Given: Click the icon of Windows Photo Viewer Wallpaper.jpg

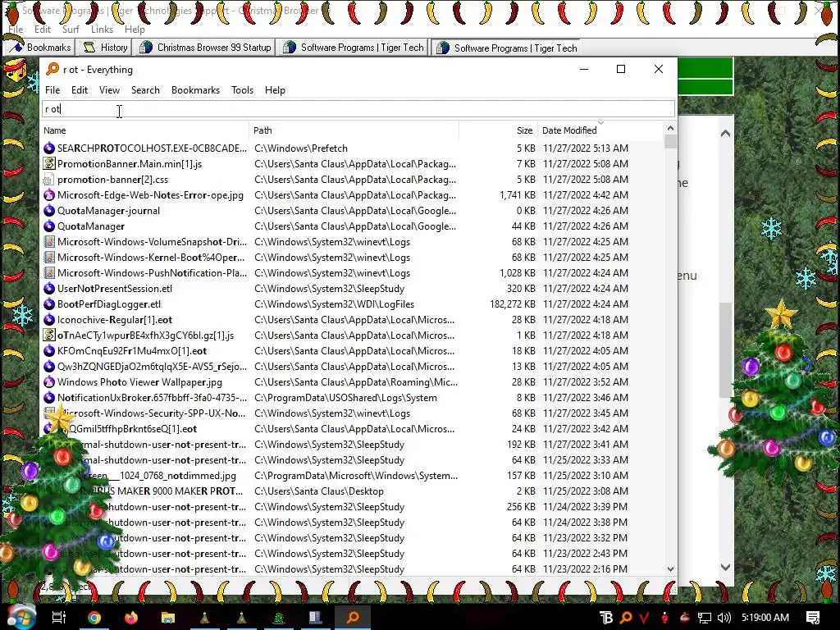Looking at the screenshot, I should (x=49, y=382).
